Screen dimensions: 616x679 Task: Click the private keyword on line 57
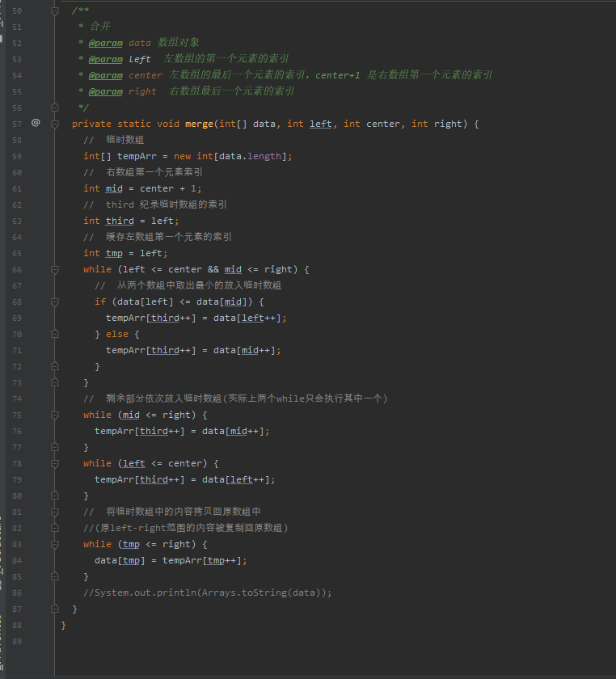coord(91,124)
